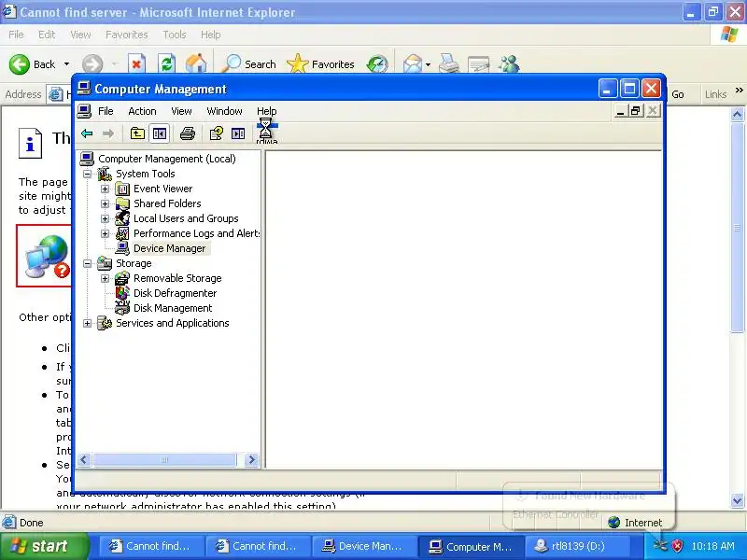Click the Go button in Internet Explorer
Viewport: 747px width, 560px height.
click(x=678, y=94)
